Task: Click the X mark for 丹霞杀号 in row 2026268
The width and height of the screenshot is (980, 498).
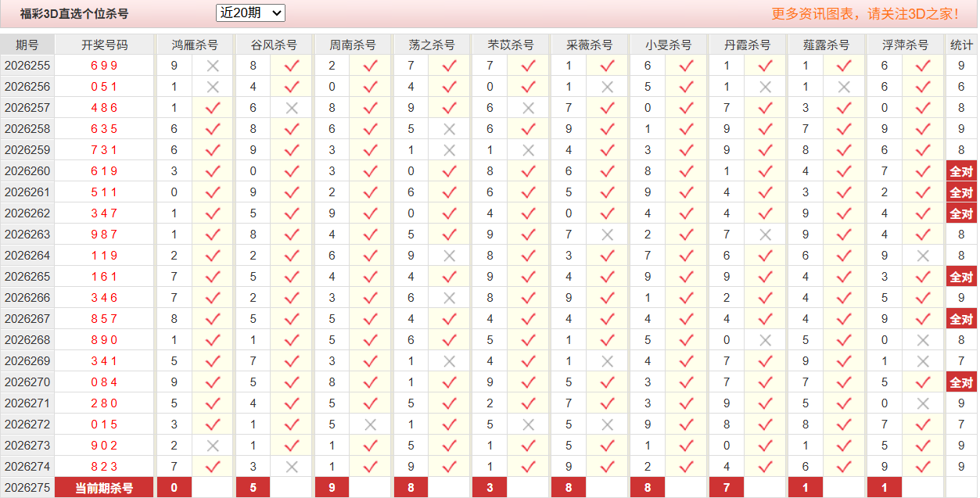Action: pos(766,340)
